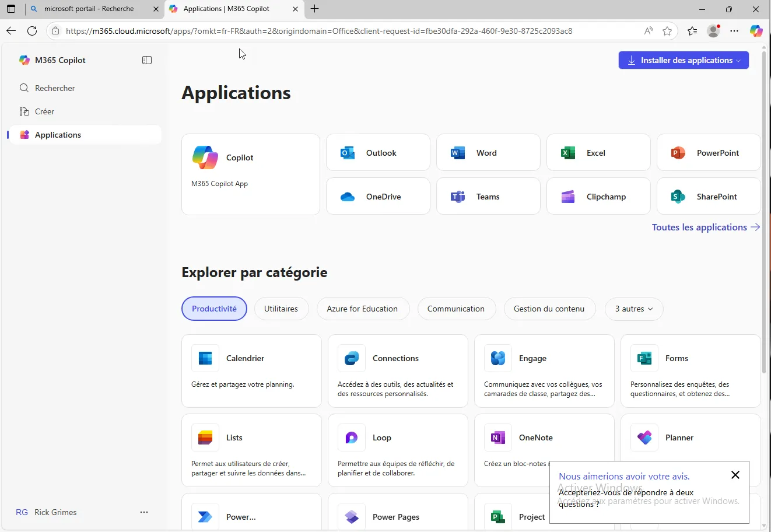This screenshot has width=771, height=532.
Task: Click the browser address bar URL
Action: click(x=318, y=31)
